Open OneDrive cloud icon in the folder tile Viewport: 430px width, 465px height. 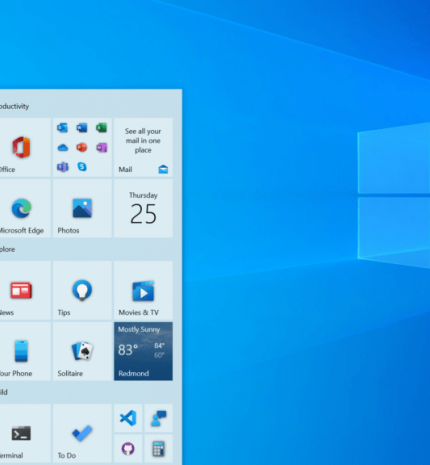pyautogui.click(x=62, y=147)
